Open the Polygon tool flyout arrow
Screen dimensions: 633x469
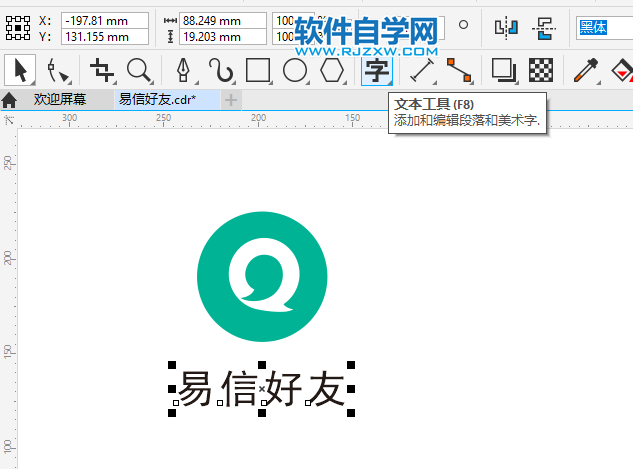tap(345, 83)
